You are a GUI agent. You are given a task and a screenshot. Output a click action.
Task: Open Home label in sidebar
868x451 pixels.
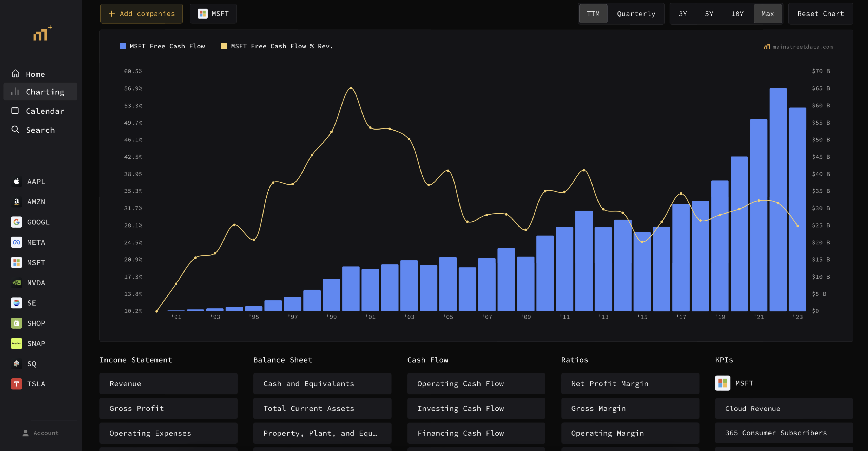click(x=35, y=74)
